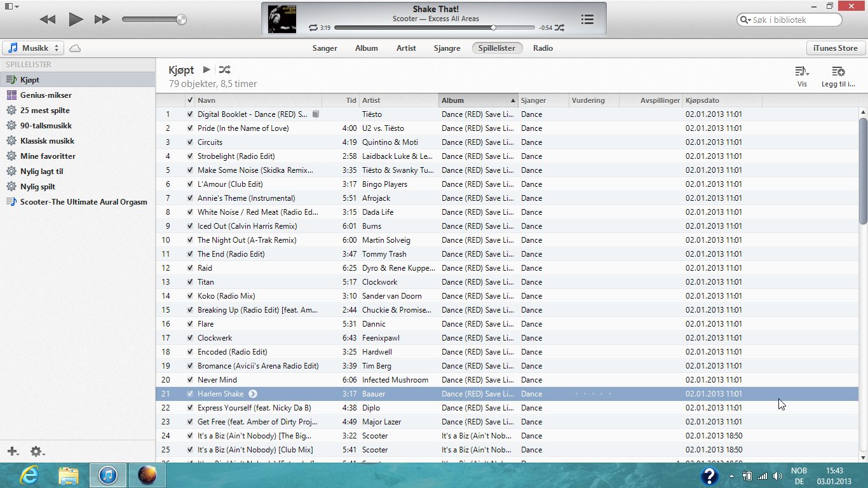Uncheck the Harlem Shake checkbox

tap(190, 394)
